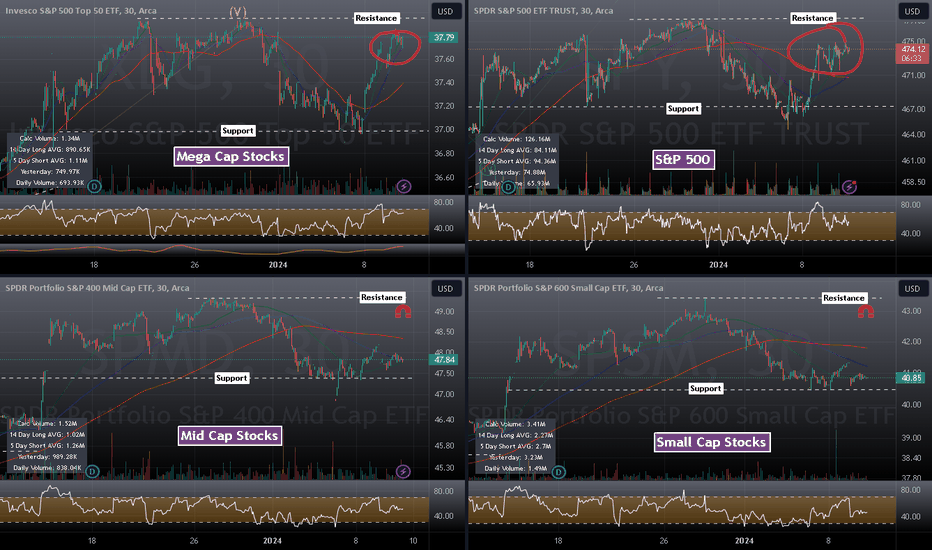Click 'Daily Volume: 838.04K' text
Screen dimensions: 932x550
pos(48,468)
